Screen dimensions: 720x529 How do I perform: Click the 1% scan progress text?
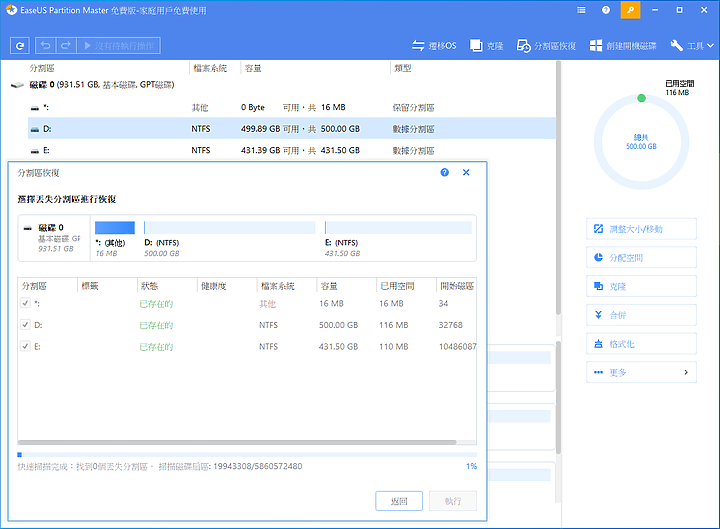(472, 466)
